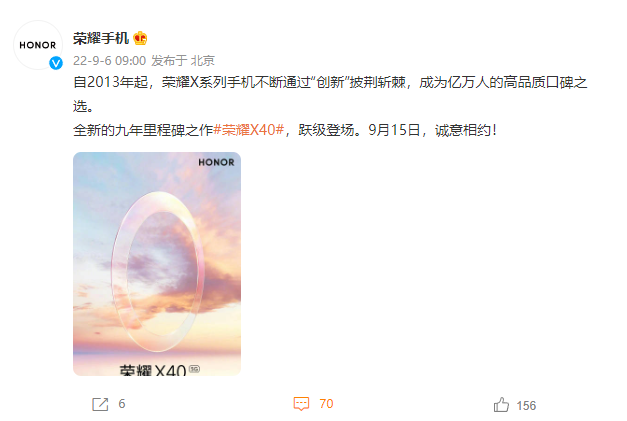
Task: Open the #荣耀X40# hashtag topic
Action: point(248,130)
